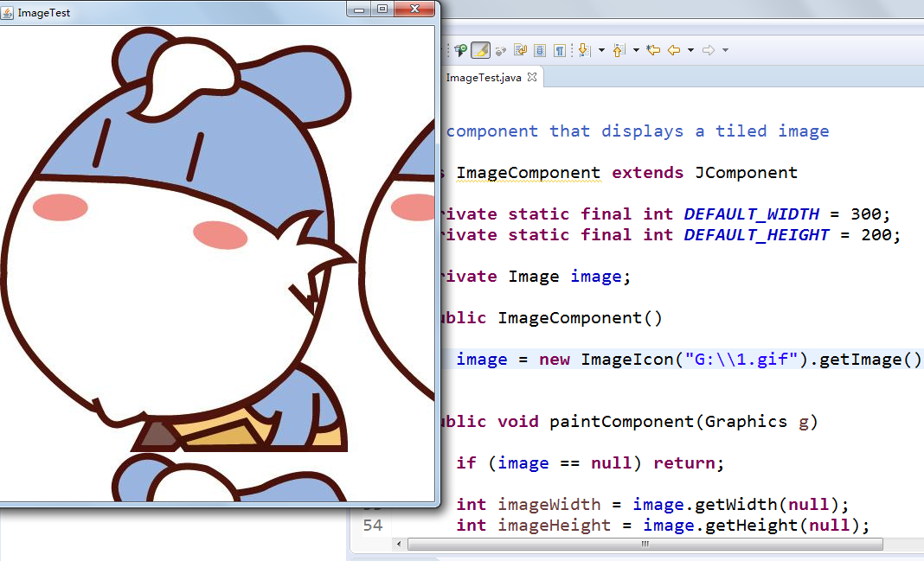Maximize the ImageTest window

[382, 9]
